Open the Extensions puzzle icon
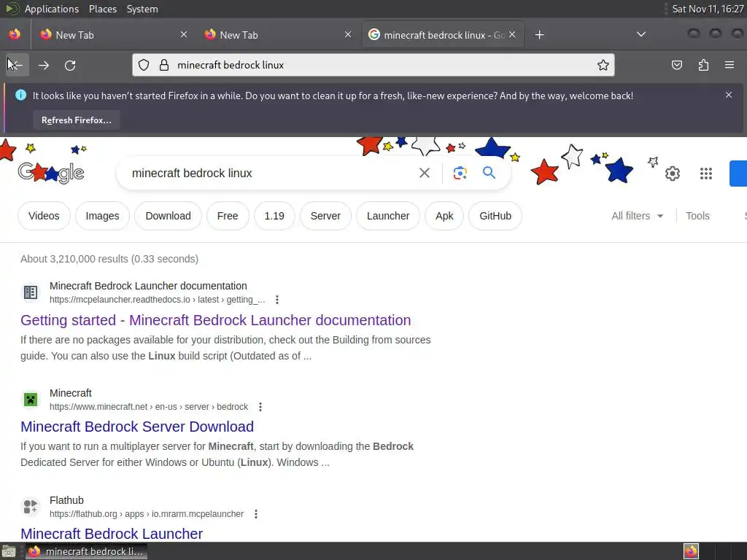 (703, 65)
